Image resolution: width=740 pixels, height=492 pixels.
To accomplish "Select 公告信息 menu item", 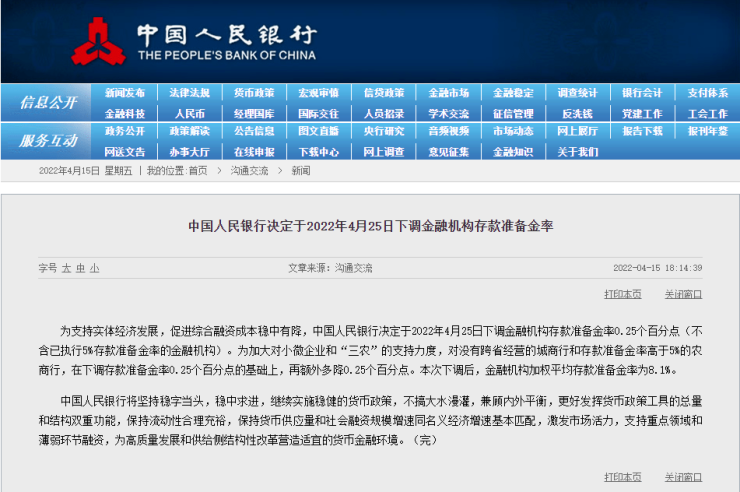I will 254,131.
